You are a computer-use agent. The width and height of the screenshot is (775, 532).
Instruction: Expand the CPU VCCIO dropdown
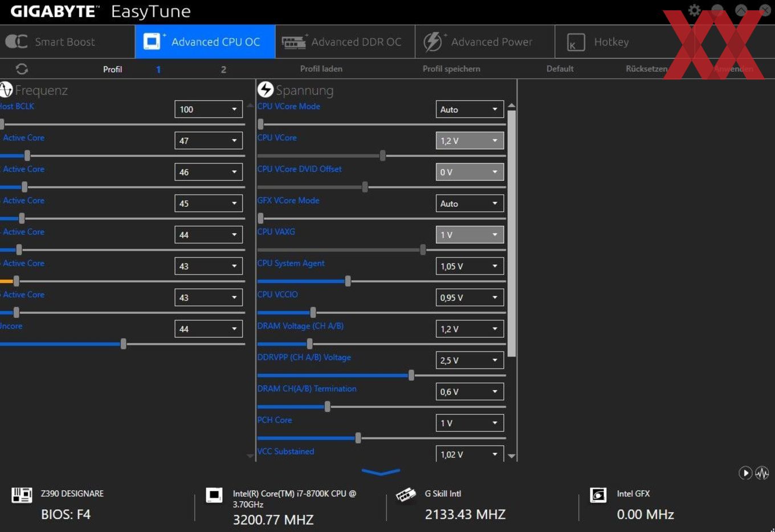(470, 297)
